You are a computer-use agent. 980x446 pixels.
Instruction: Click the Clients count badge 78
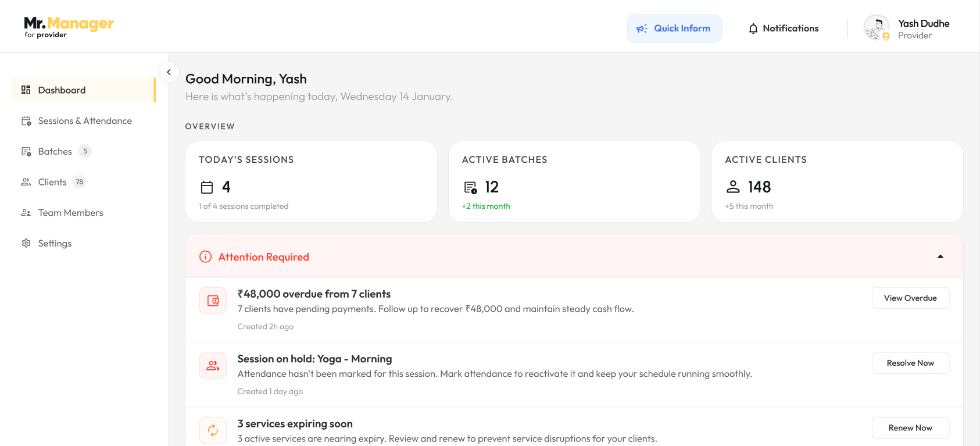(x=80, y=182)
